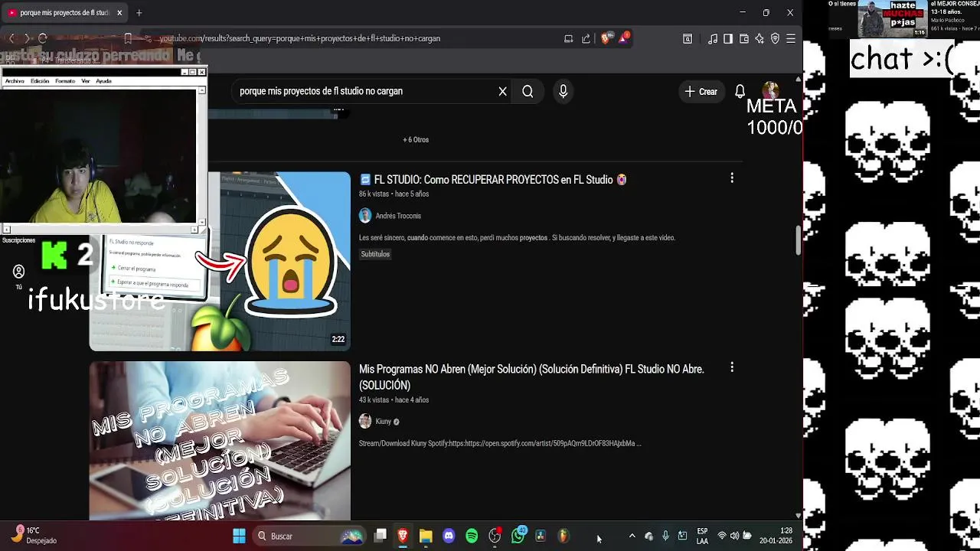Open WhatsApp from the taskbar
Screen dimensions: 980x551
coord(518,536)
